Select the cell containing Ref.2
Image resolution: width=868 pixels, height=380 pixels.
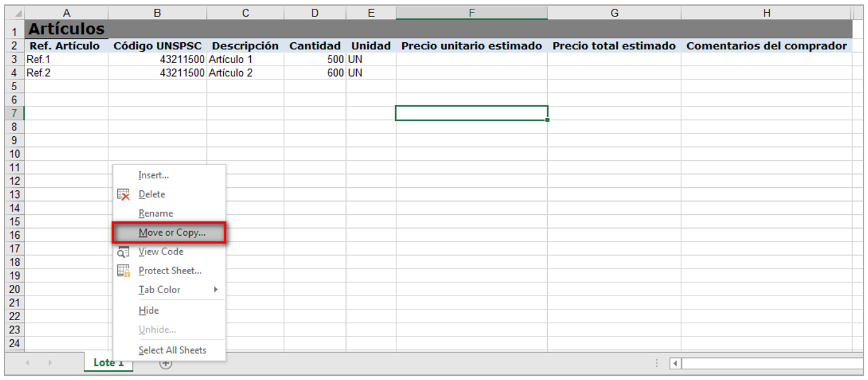pos(66,73)
